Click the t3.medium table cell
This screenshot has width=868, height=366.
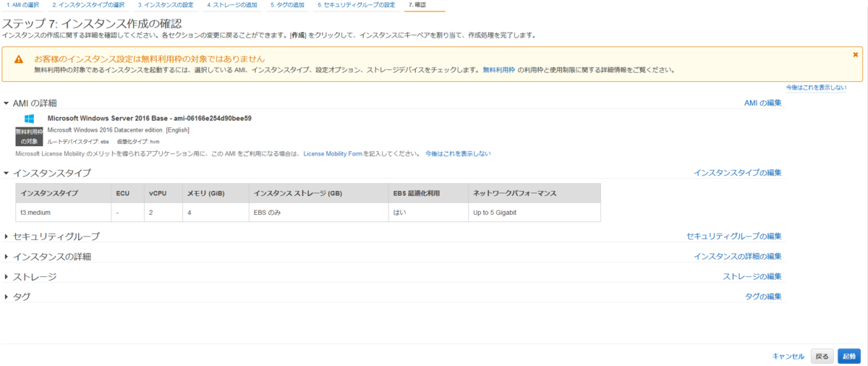coord(64,213)
